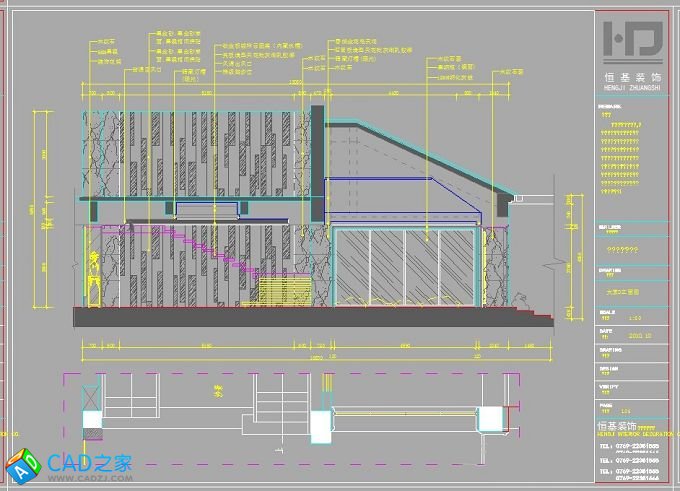Viewport: 680px width, 491px height.
Task: Click the TEL phone numbers at title block bottom
Action: (x=632, y=458)
